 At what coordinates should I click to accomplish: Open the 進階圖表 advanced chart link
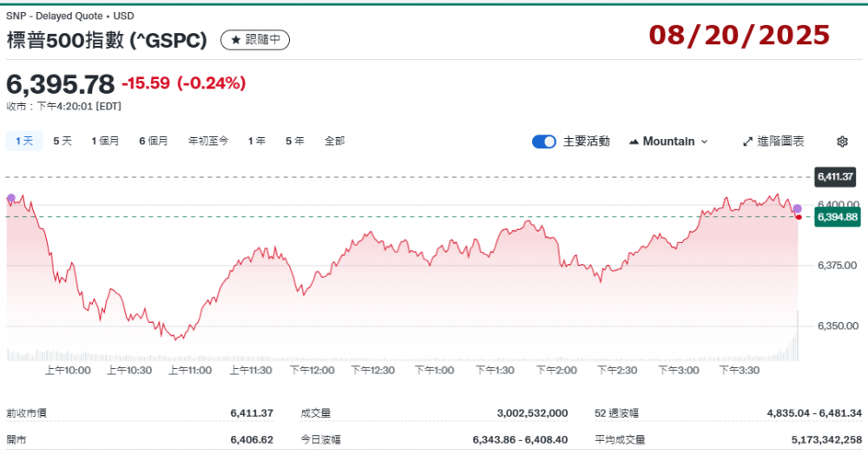click(780, 142)
